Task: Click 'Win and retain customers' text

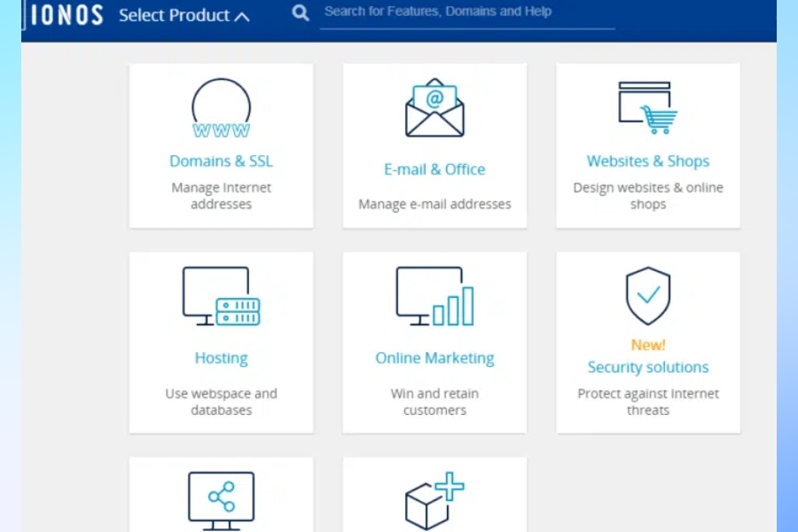Action: click(x=434, y=402)
